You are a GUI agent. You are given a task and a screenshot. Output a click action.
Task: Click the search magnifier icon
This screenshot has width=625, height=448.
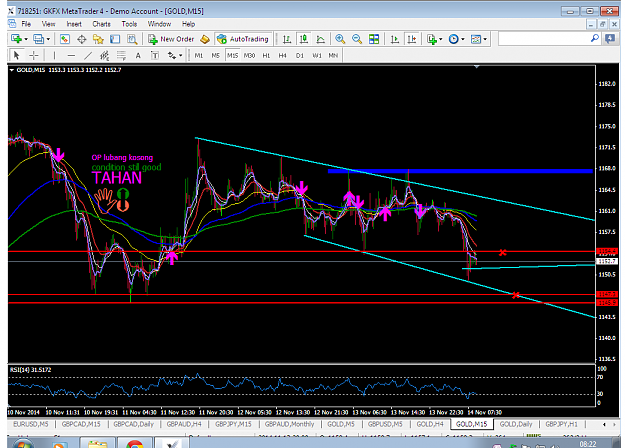595,38
